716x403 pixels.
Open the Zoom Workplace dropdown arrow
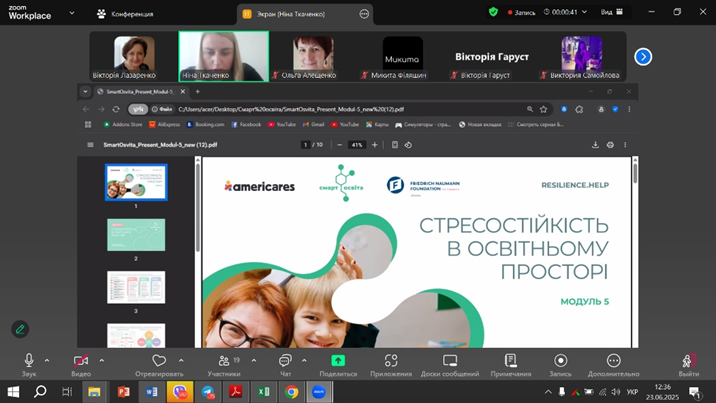72,13
